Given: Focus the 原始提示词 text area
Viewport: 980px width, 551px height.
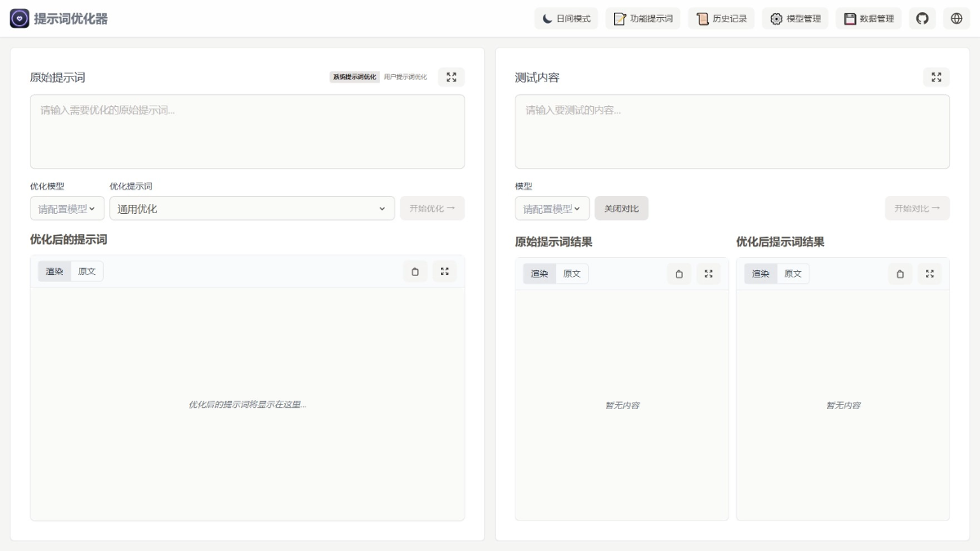Looking at the screenshot, I should pos(247,131).
